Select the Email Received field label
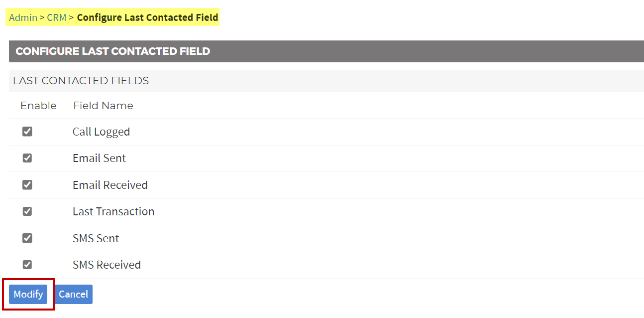 click(110, 185)
